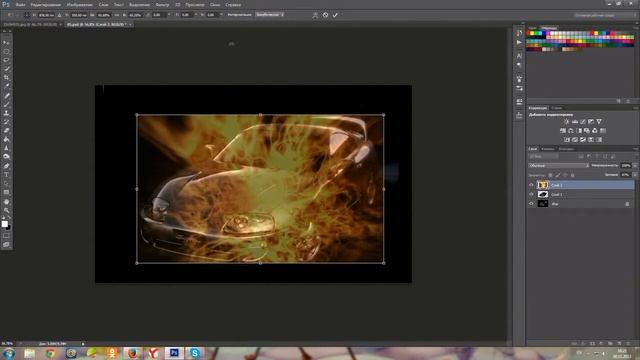Open the Layers panel flyout menu
The width and height of the screenshot is (640, 360).
pos(636,149)
